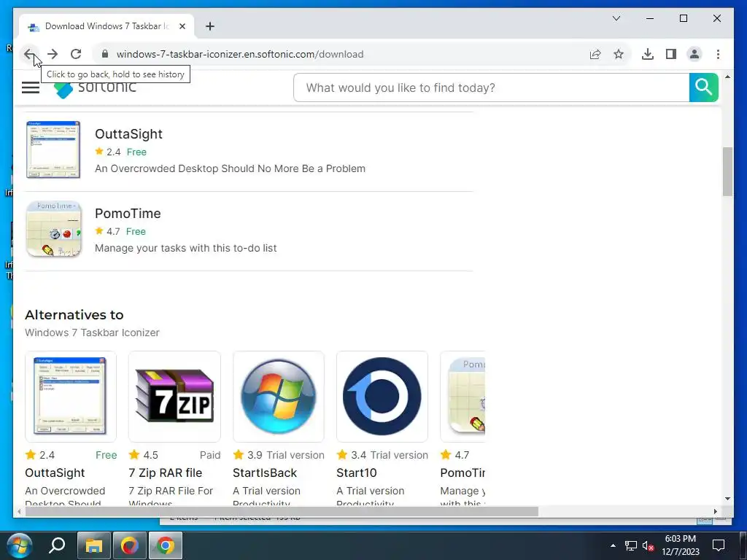Click the page scroll down arrow
747x560 pixels.
(x=727, y=499)
